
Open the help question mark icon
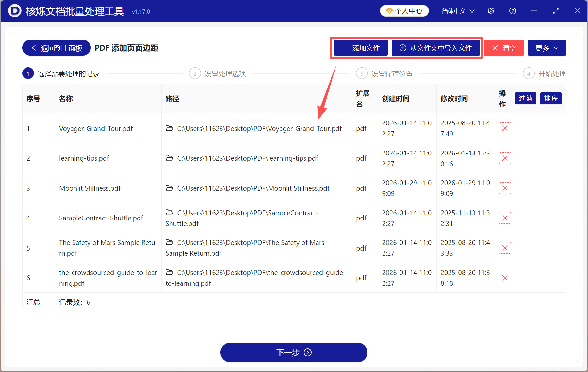point(513,11)
